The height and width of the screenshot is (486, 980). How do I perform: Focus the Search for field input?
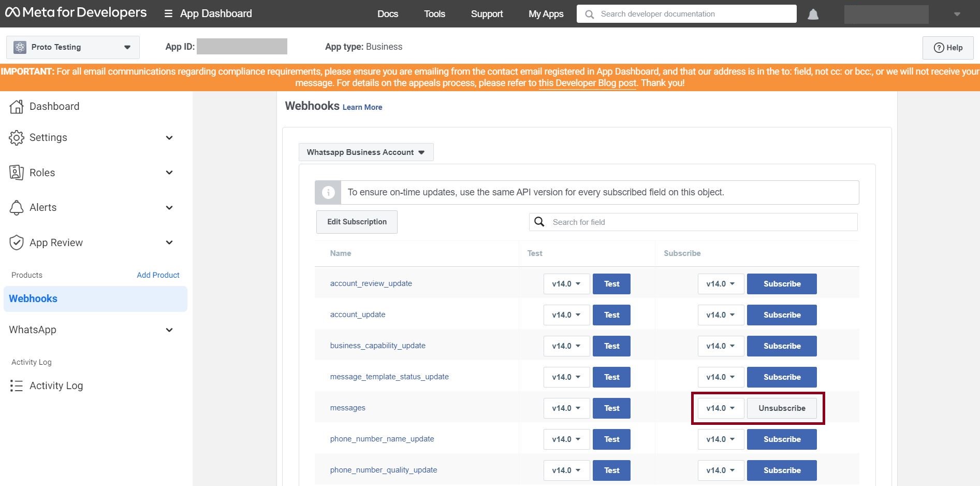coord(693,222)
